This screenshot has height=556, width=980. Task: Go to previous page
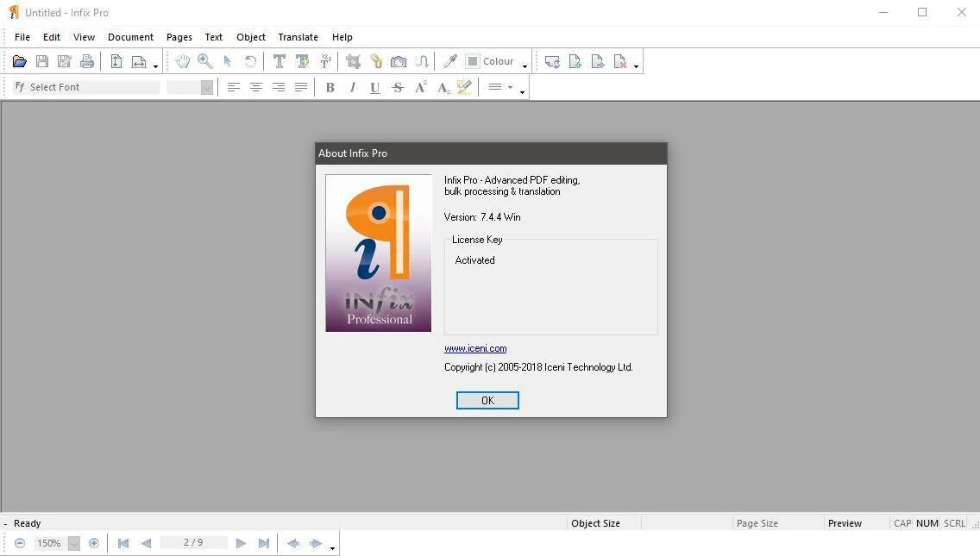pos(147,544)
